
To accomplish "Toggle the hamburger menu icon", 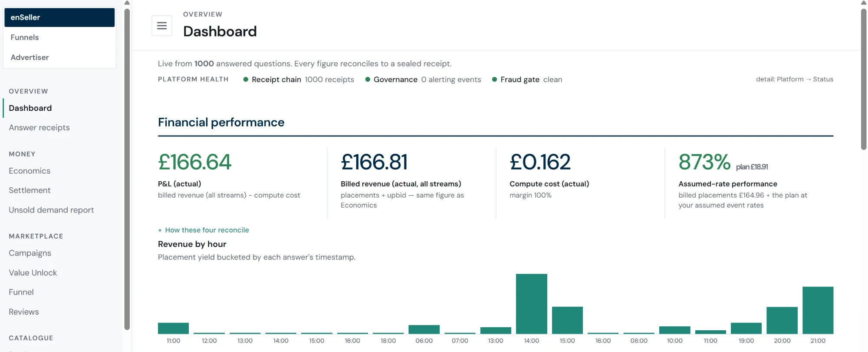I will pos(162,26).
